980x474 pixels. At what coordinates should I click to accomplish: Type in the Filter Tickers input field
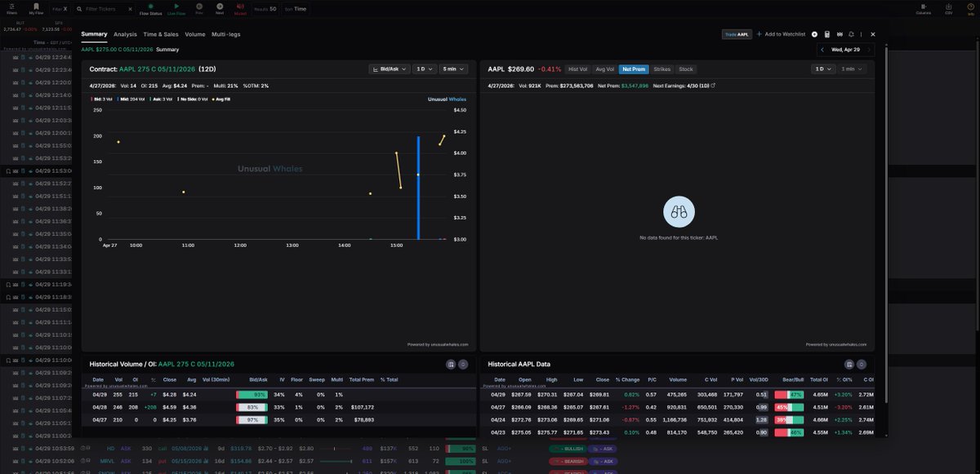102,9
